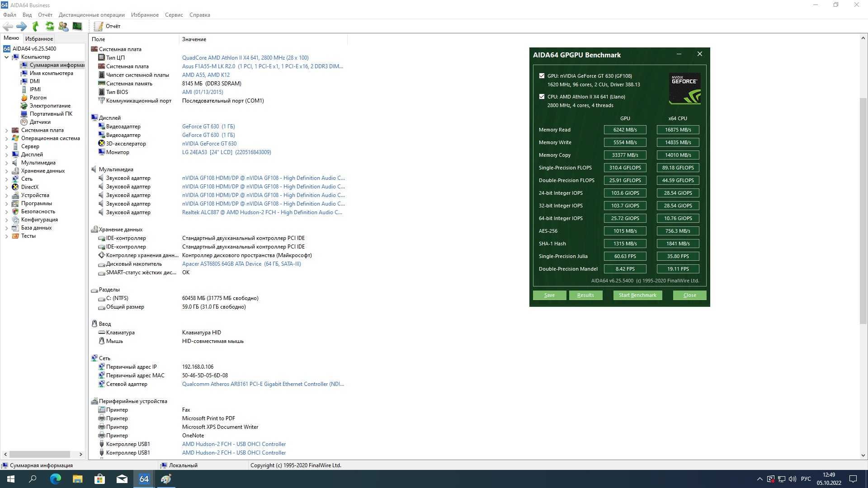Minimize the GPGPU Benchmark window
The height and width of the screenshot is (488, 868).
pos(679,54)
